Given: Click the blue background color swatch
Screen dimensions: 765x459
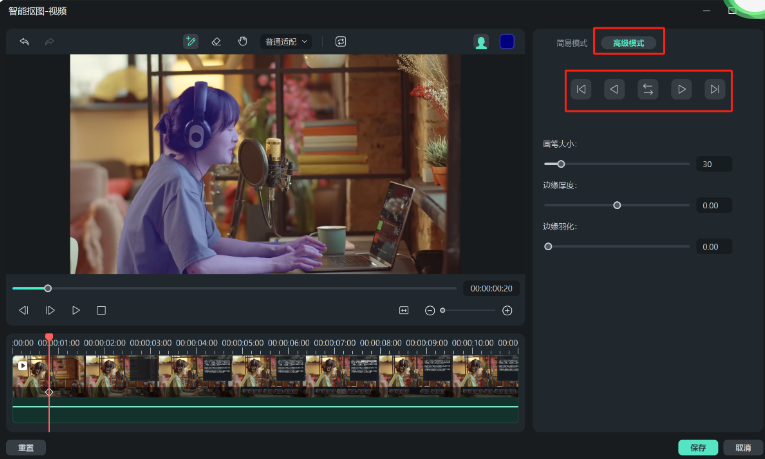Looking at the screenshot, I should pos(507,42).
